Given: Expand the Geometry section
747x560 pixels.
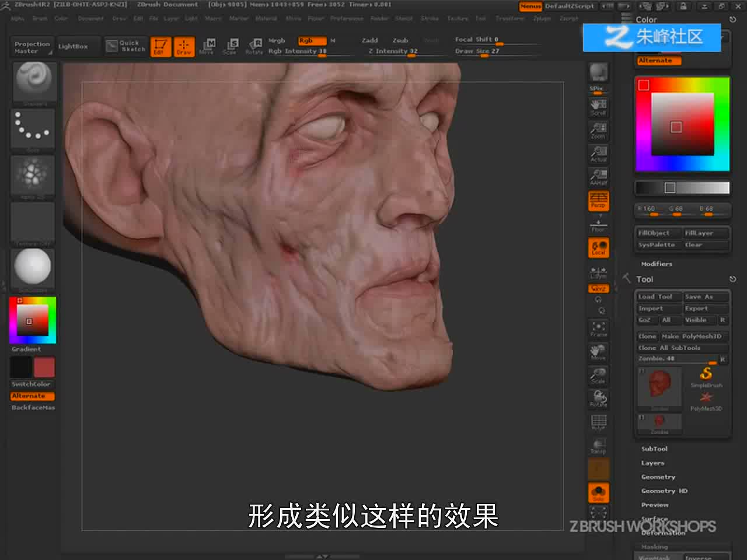Looking at the screenshot, I should click(x=658, y=477).
